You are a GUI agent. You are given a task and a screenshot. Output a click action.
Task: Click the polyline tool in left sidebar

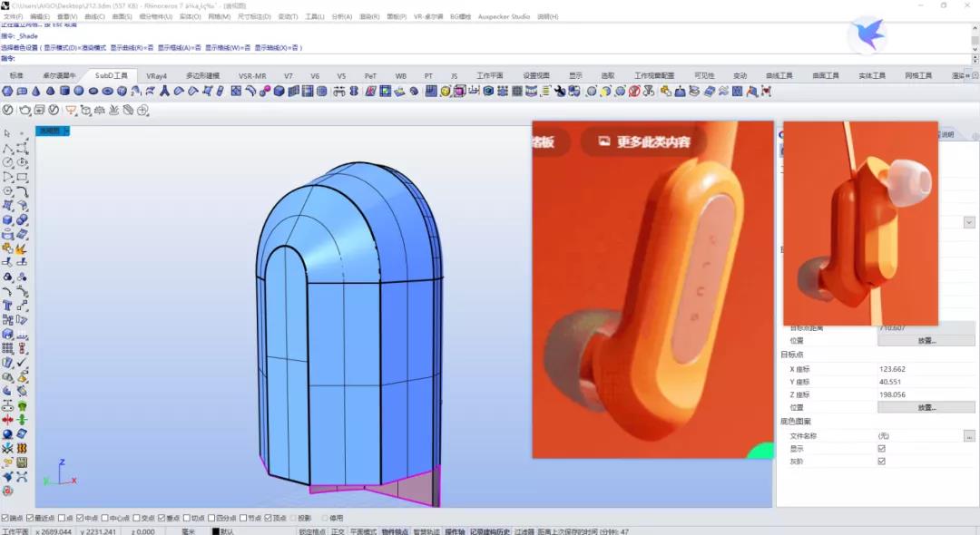[x=7, y=149]
